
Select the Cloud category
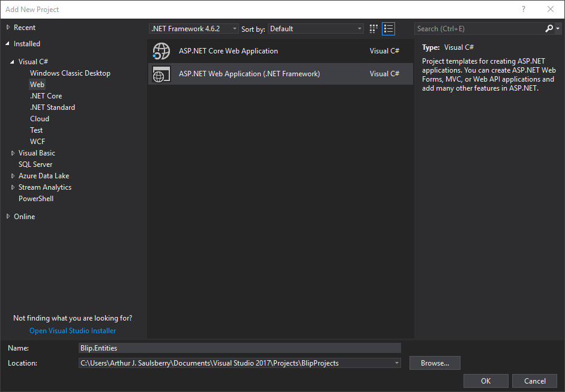(40, 119)
